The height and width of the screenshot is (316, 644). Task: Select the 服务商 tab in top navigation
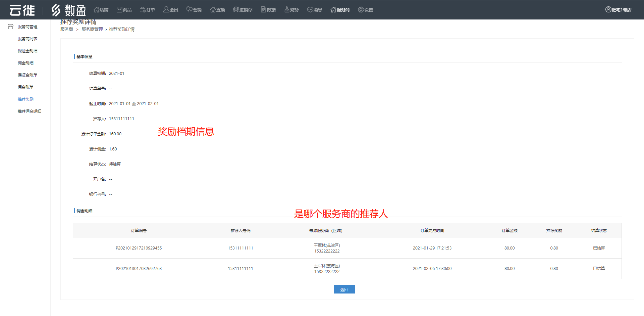pyautogui.click(x=340, y=10)
